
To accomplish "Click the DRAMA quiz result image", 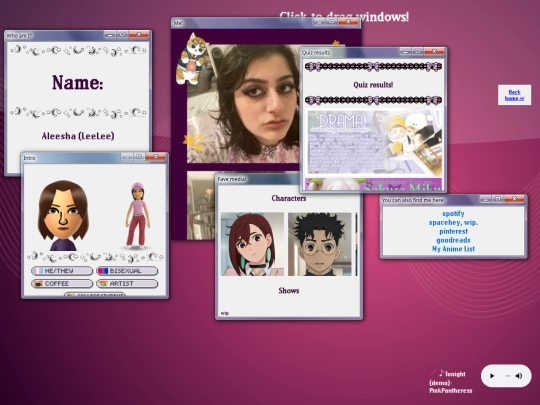I will (373, 142).
